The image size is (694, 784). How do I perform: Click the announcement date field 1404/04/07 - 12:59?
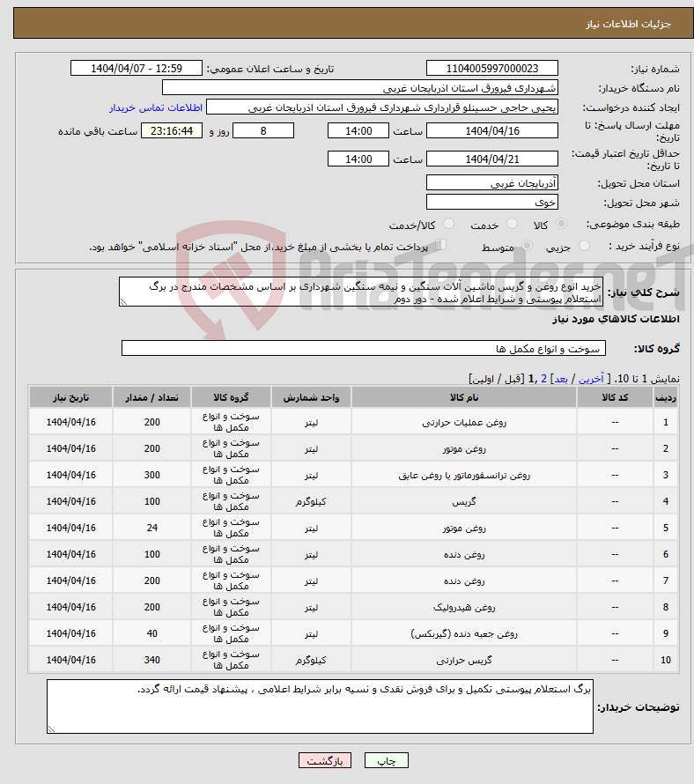click(137, 68)
